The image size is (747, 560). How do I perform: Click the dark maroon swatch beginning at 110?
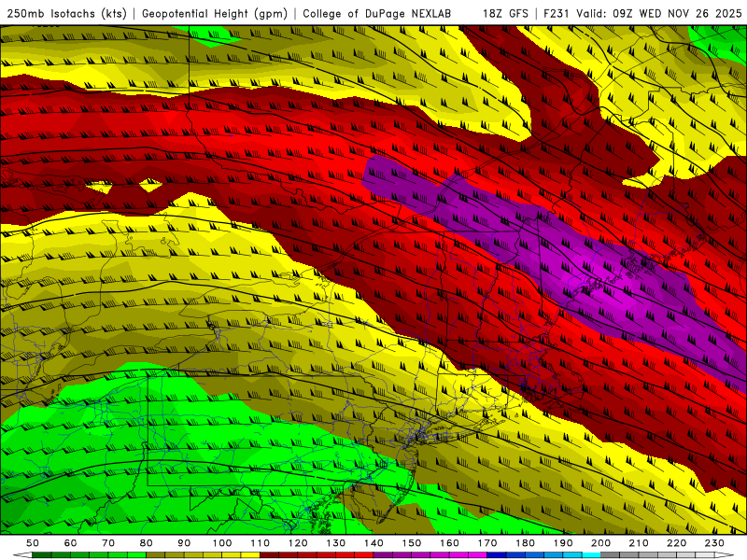click(x=269, y=554)
